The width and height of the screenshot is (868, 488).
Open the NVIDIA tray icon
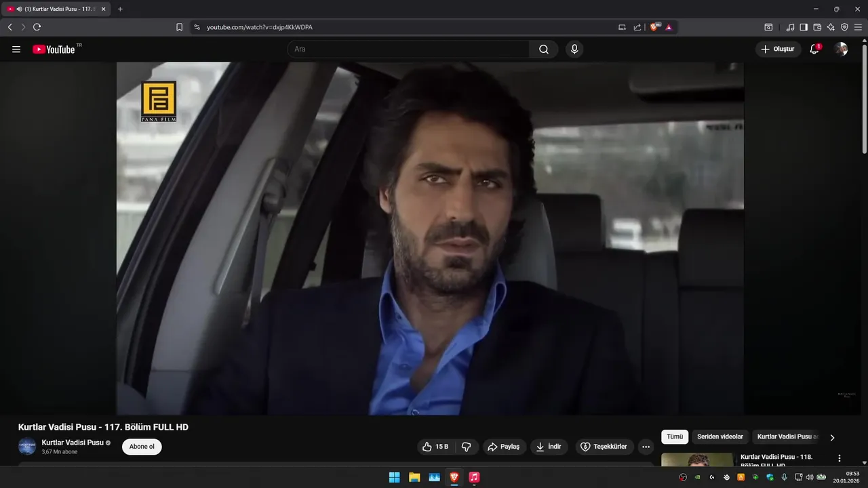point(697,477)
